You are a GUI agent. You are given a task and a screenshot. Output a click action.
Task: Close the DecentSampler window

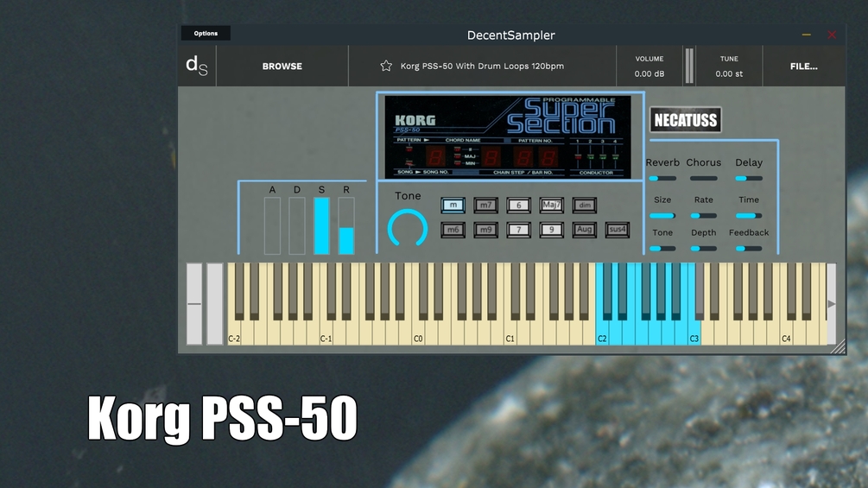832,35
